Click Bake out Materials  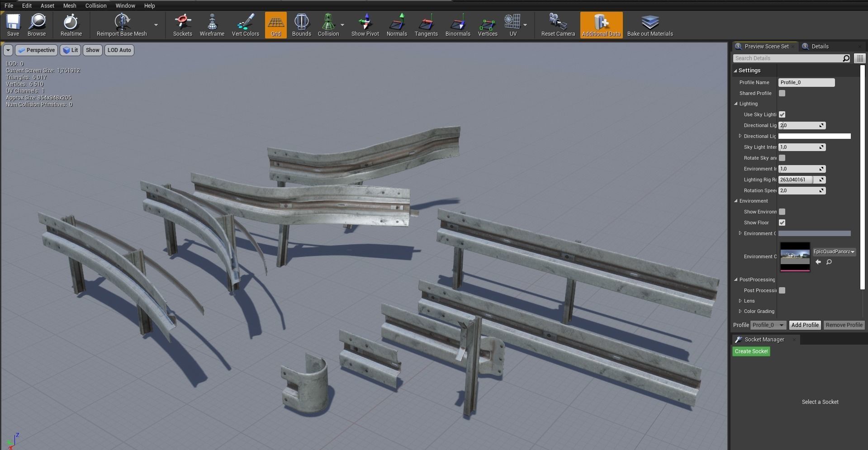point(650,25)
